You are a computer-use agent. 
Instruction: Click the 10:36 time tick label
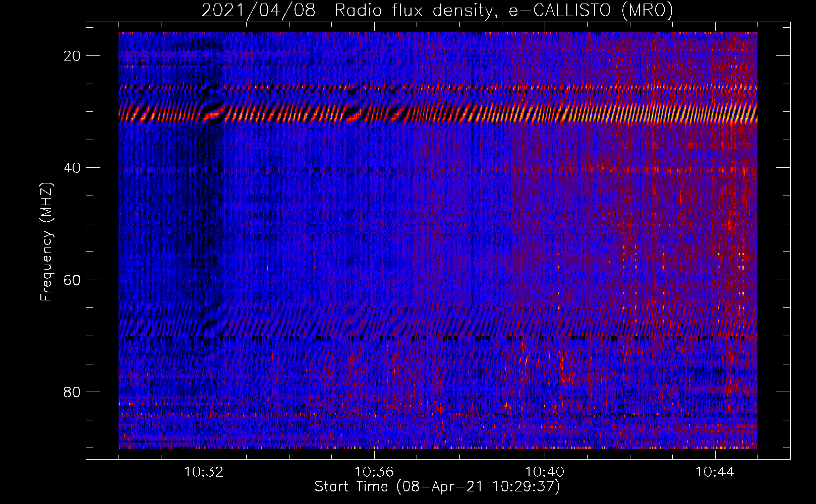coord(374,472)
